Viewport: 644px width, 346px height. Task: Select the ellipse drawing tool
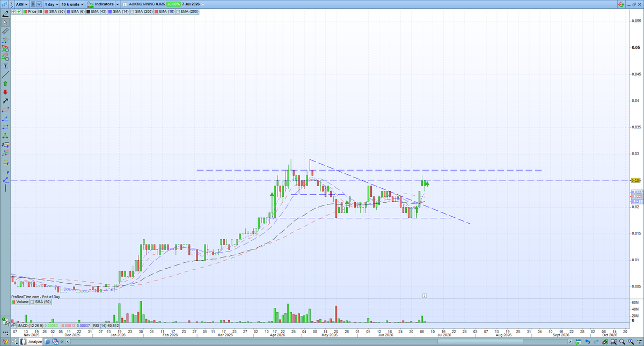coord(5,109)
